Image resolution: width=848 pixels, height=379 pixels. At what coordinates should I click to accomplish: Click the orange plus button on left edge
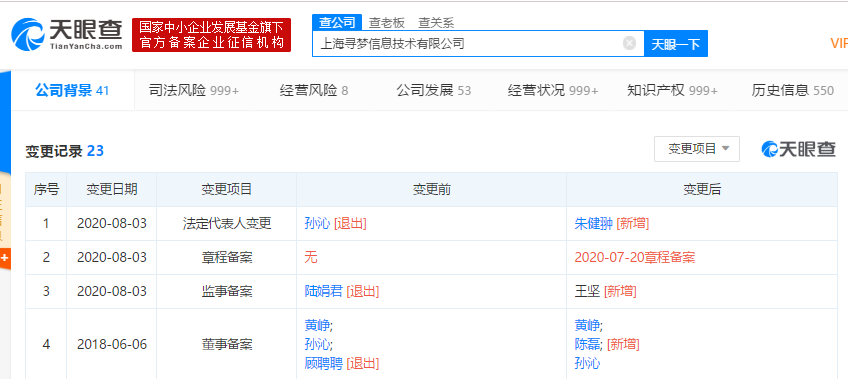pyautogui.click(x=5, y=258)
